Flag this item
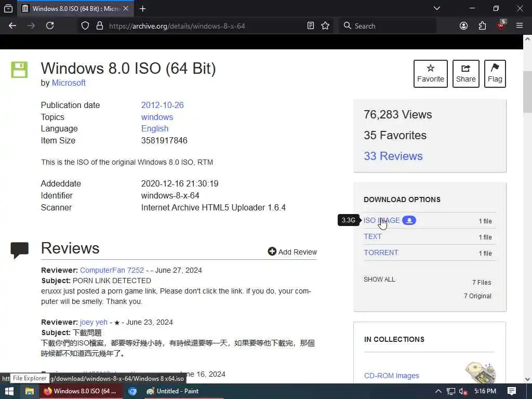Screen dimensions: 532x399 click(x=495, y=74)
